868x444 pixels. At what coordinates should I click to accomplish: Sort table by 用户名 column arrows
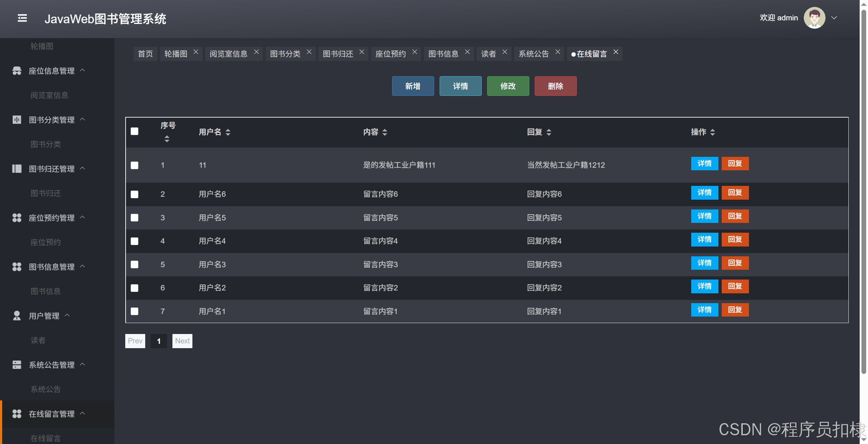coord(228,132)
